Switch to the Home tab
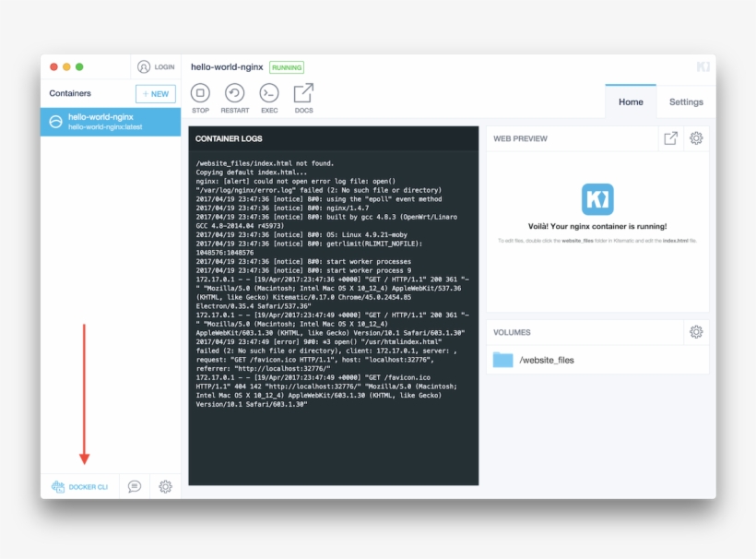Image resolution: width=756 pixels, height=559 pixels. point(631,101)
